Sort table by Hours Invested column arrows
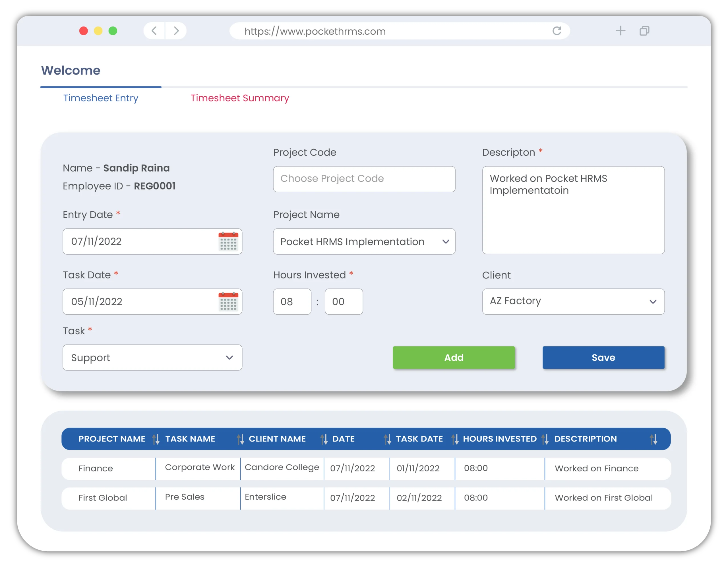Screen dimensions: 728x567 pyautogui.click(x=545, y=439)
